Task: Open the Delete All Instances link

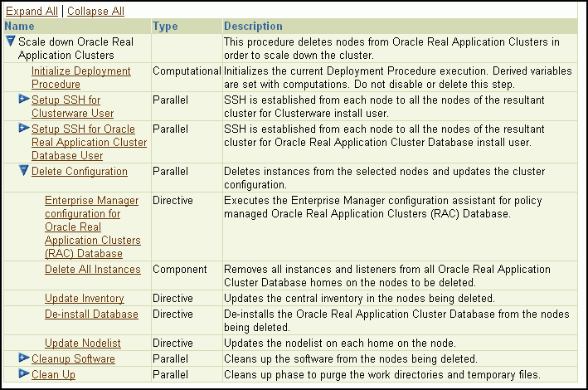Action: 93,269
